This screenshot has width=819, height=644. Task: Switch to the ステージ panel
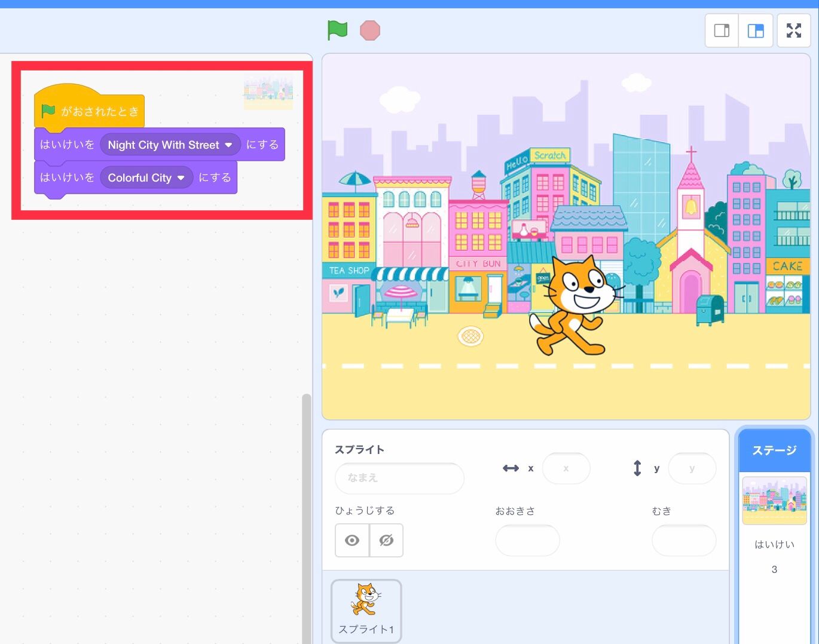(x=774, y=450)
